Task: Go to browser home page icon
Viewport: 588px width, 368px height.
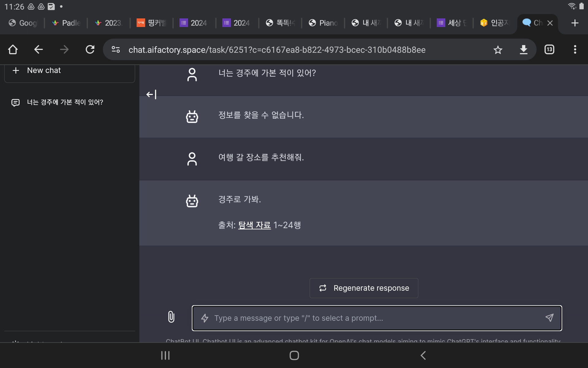Action: click(13, 50)
